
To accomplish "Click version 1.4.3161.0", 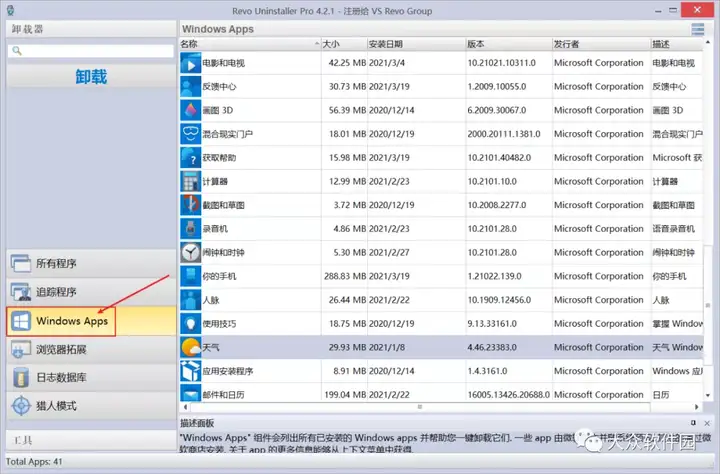I will [x=487, y=371].
